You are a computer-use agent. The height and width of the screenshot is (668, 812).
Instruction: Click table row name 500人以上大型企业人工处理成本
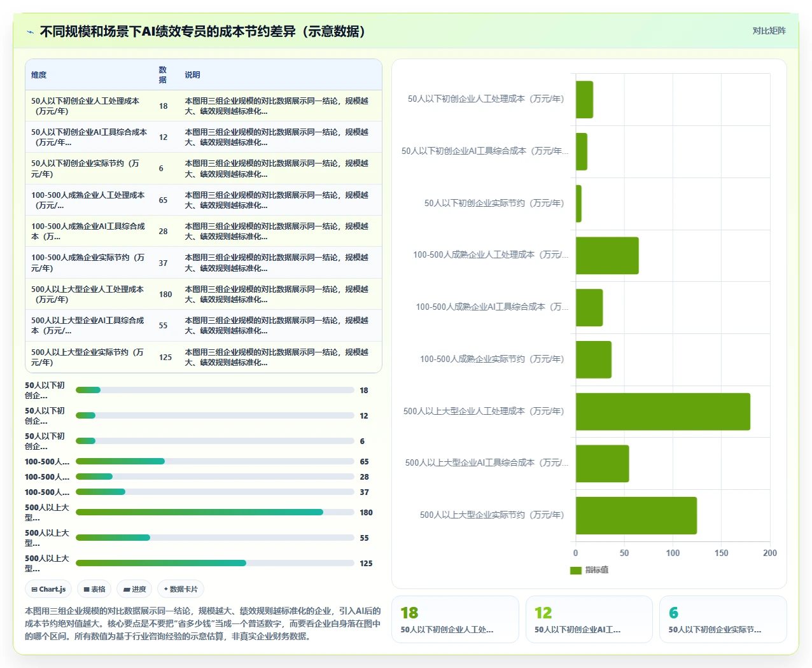(88, 294)
